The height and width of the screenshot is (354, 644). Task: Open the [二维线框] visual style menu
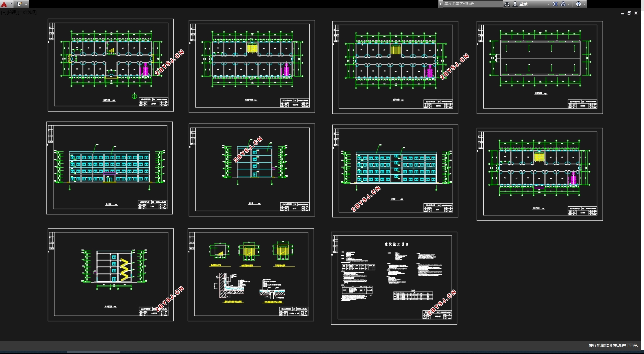pos(27,12)
